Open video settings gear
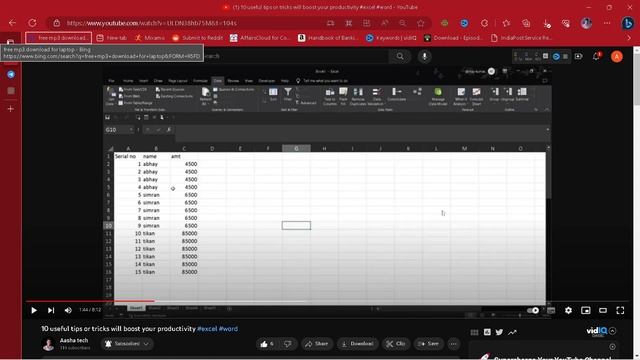 pyautogui.click(x=568, y=311)
